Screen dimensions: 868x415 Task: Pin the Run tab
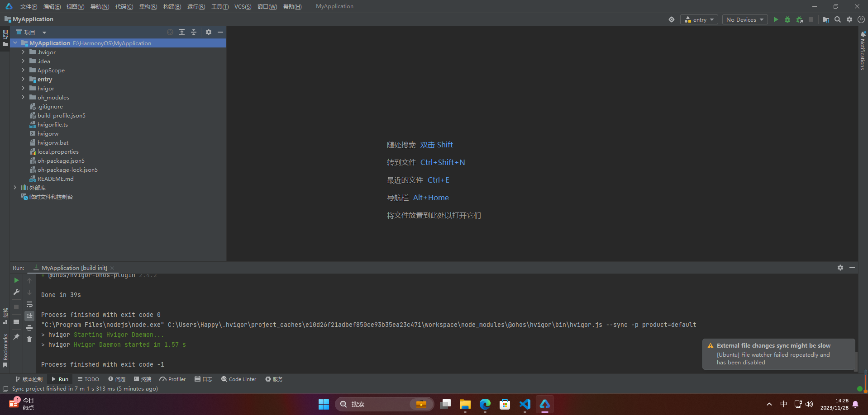(x=16, y=337)
